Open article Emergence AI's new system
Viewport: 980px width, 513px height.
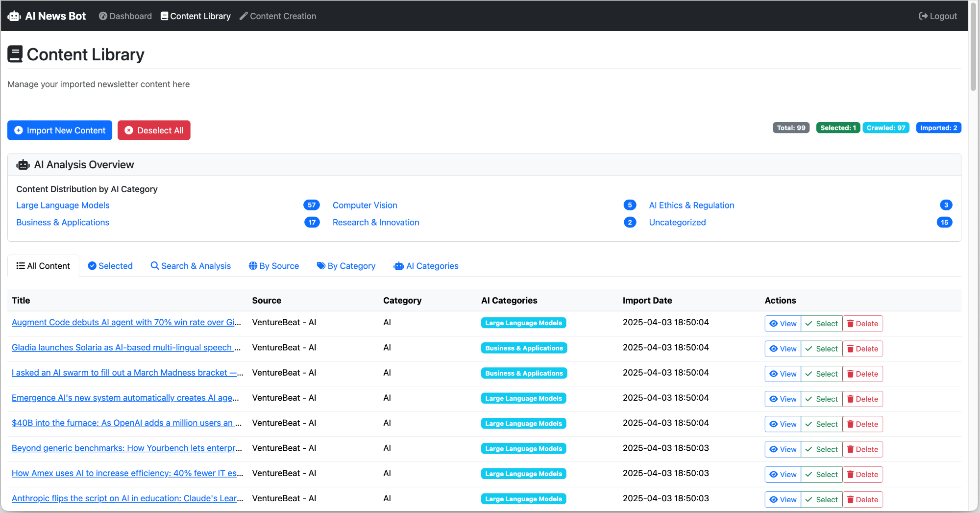[x=125, y=398]
